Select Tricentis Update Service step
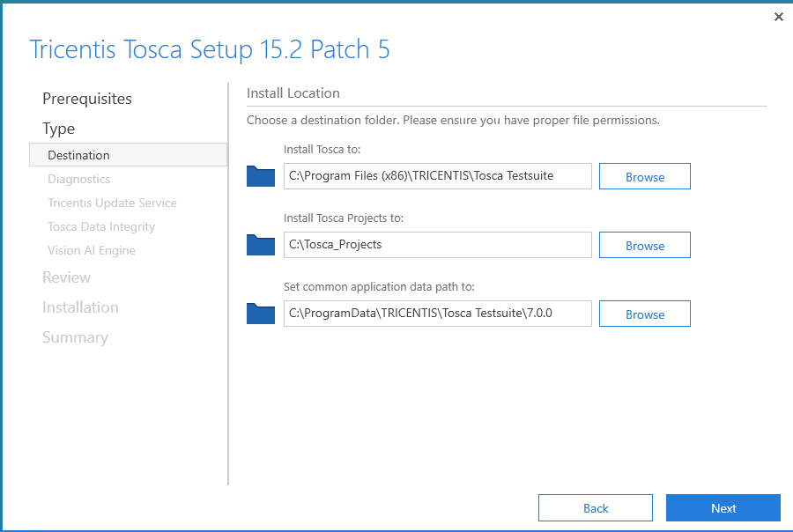This screenshot has height=532, width=793. click(x=112, y=203)
